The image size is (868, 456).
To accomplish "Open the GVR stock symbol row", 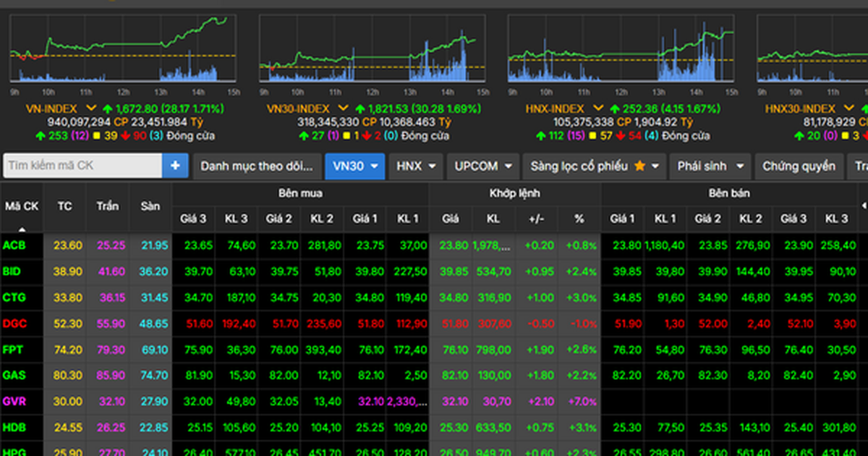I will pyautogui.click(x=14, y=401).
